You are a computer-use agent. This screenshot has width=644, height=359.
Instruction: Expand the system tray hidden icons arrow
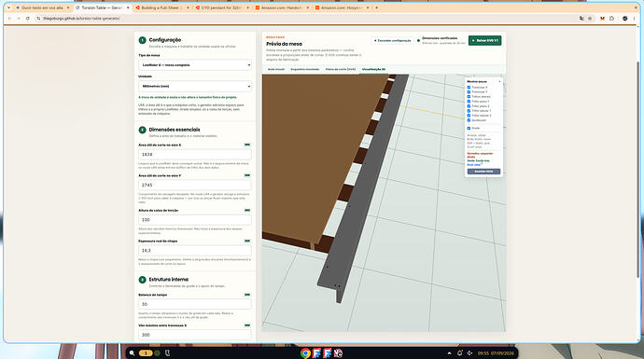point(449,352)
